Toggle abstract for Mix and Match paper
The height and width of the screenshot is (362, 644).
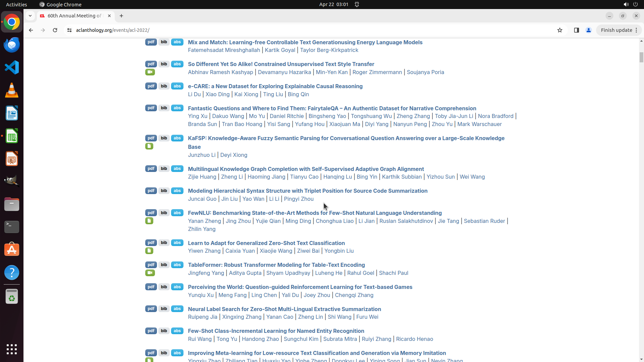click(x=177, y=42)
